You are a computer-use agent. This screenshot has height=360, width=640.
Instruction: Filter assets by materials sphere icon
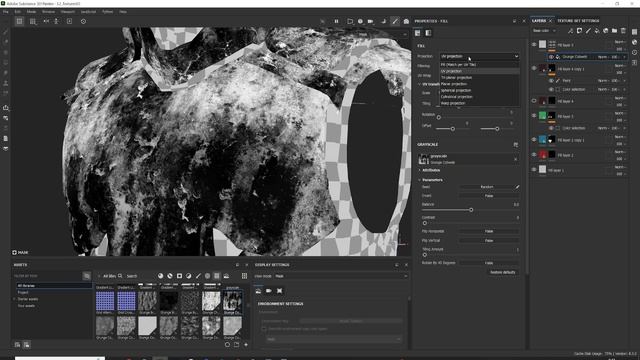point(160,276)
